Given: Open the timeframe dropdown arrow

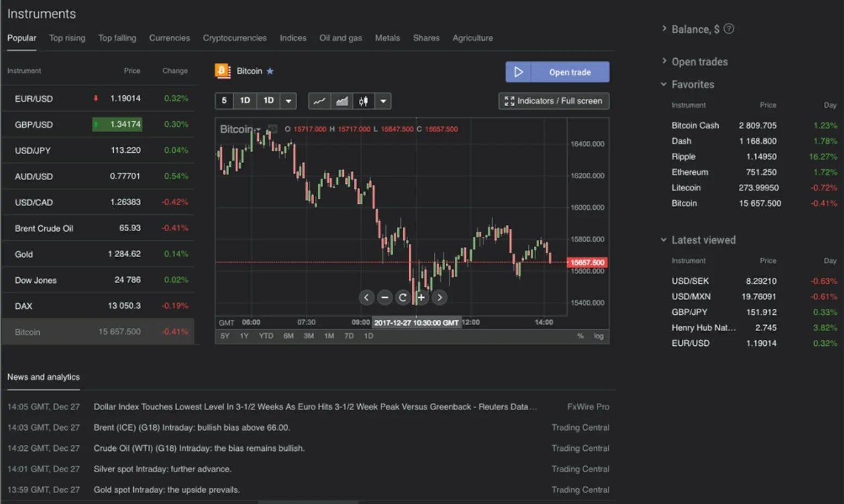Looking at the screenshot, I should (x=288, y=101).
